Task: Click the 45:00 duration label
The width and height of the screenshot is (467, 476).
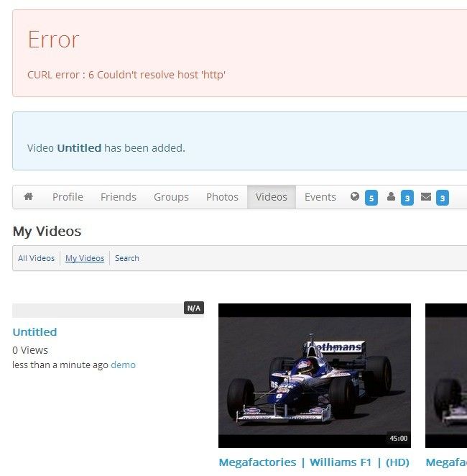Action: (x=399, y=439)
